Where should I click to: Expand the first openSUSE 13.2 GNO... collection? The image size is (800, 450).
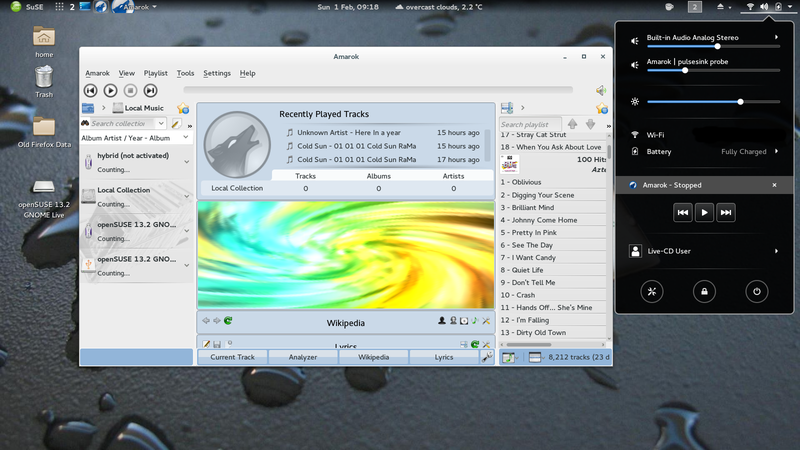coord(186,231)
